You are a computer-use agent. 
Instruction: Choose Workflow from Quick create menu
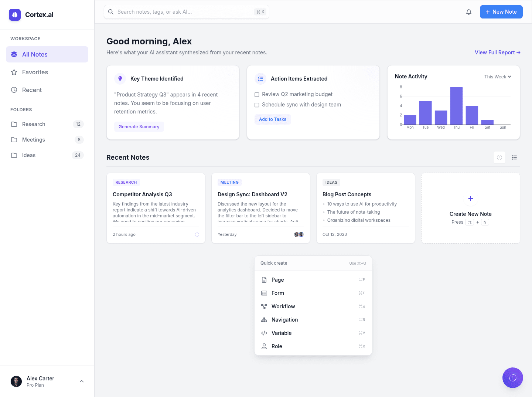(313, 306)
